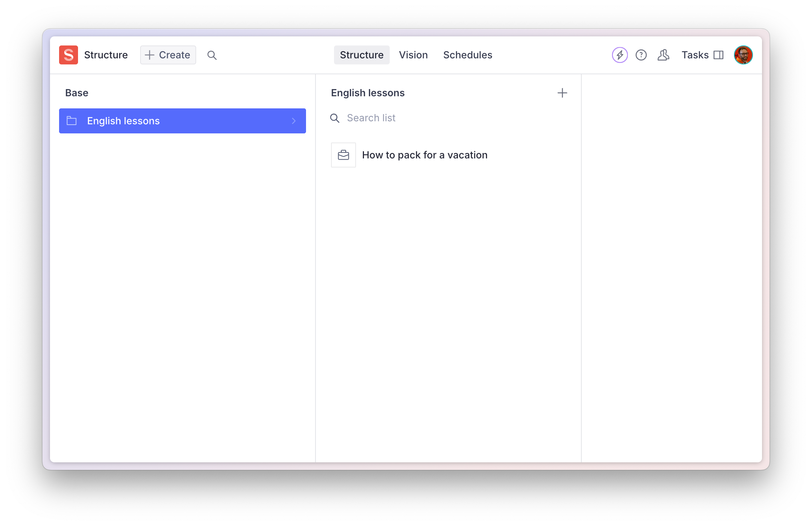
Task: Focus the Search list field
Action: point(448,118)
